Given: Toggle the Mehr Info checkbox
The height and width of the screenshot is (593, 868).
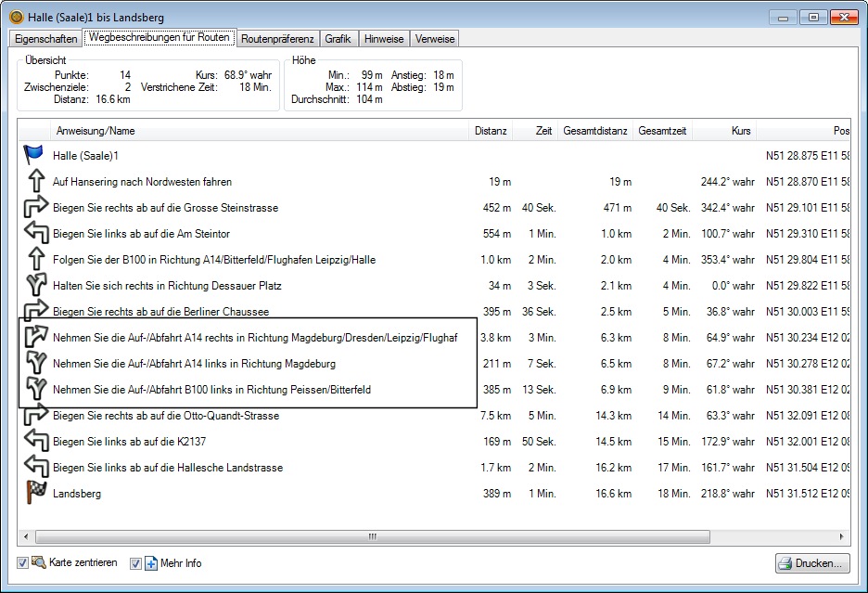Looking at the screenshot, I should tap(135, 563).
